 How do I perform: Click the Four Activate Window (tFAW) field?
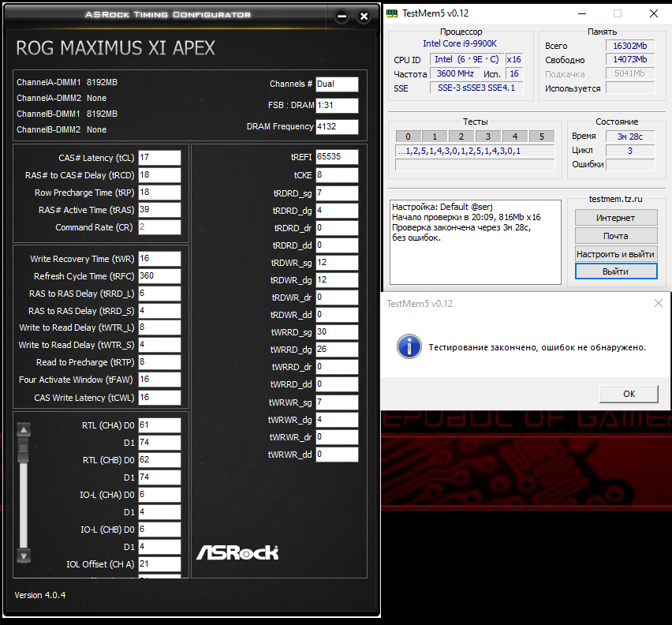coord(159,380)
